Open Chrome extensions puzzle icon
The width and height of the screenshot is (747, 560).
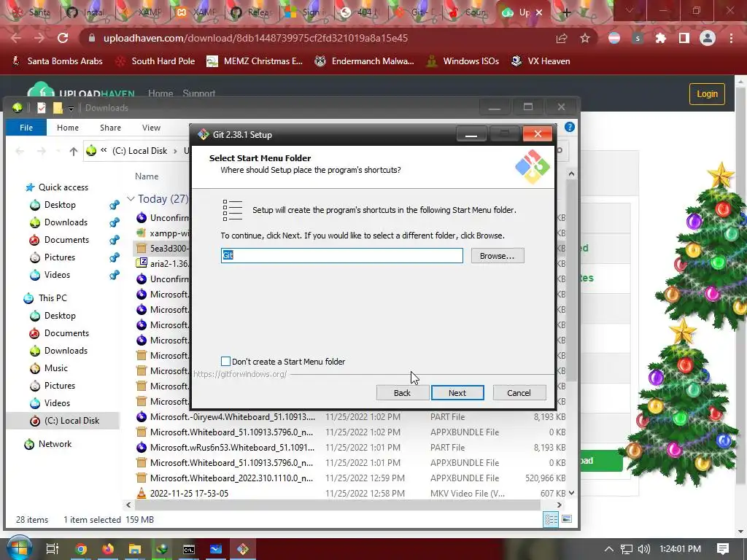coord(661,38)
